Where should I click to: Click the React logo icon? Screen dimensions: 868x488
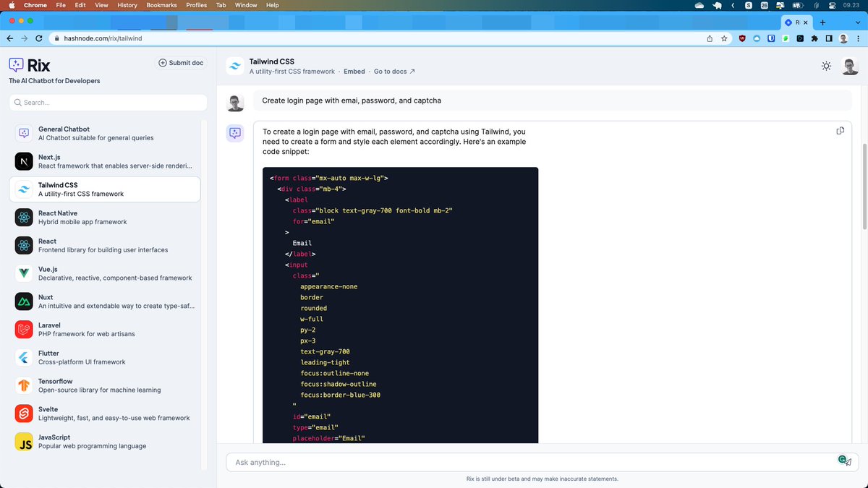click(24, 246)
